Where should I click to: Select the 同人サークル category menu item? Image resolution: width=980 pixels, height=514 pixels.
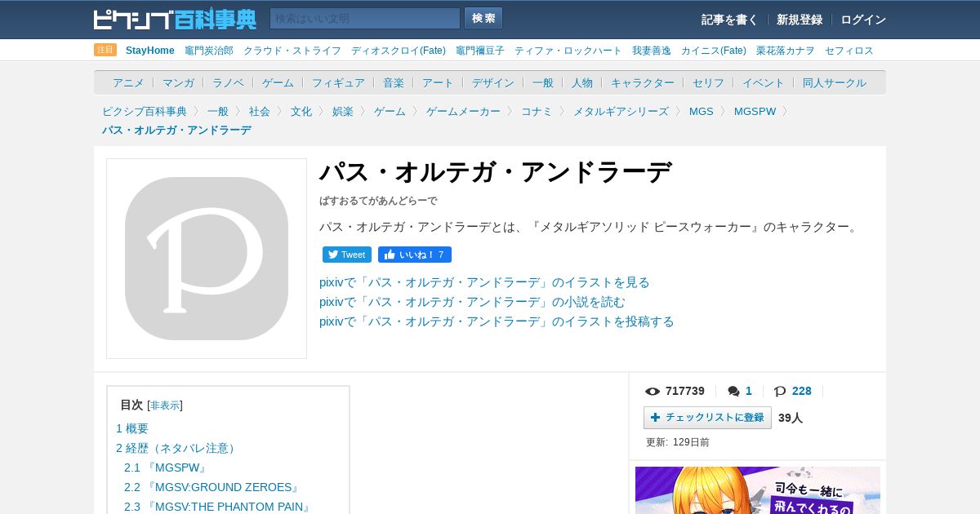pos(835,82)
